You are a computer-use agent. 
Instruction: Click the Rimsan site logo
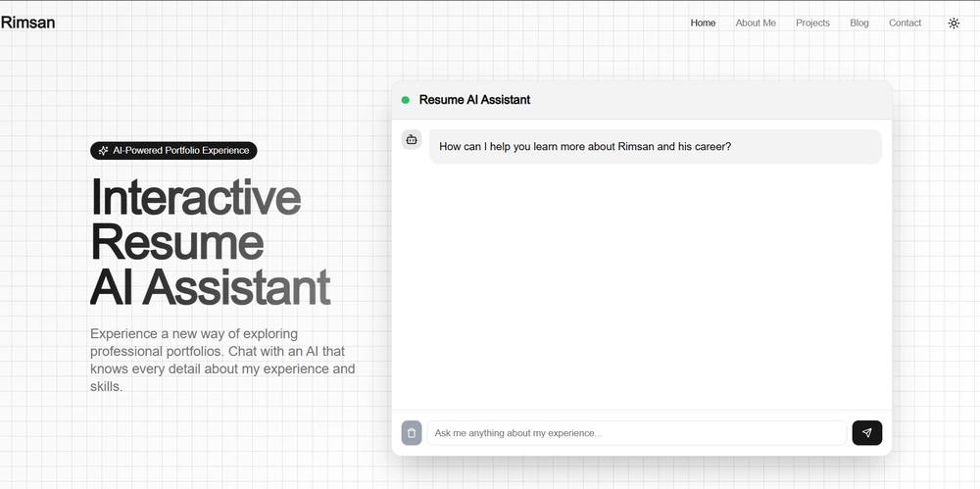point(27,23)
